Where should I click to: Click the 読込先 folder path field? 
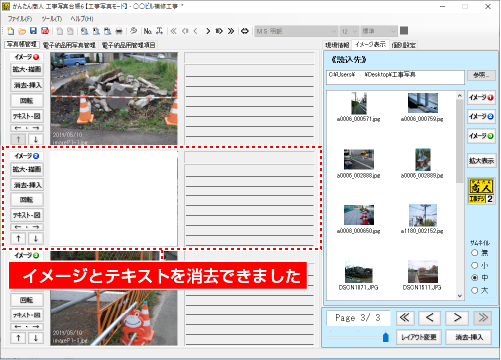(395, 77)
